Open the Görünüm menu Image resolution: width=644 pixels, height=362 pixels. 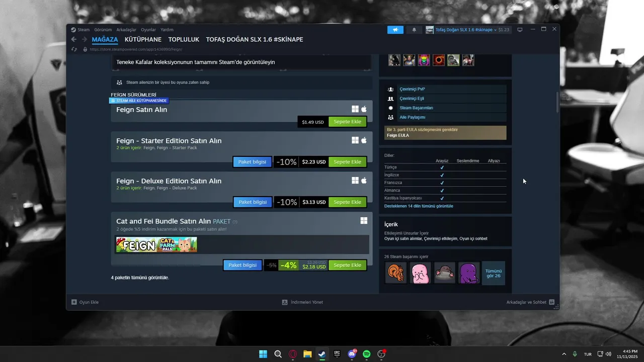(103, 30)
